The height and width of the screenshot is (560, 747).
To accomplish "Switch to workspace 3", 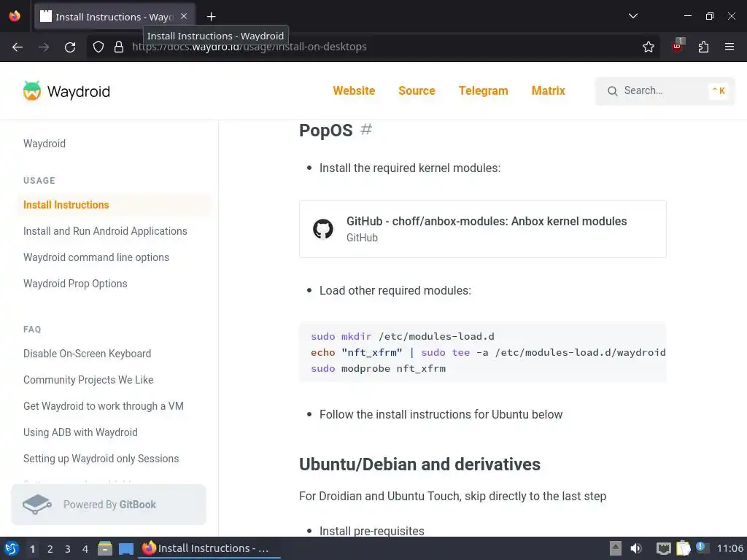I will (68, 549).
